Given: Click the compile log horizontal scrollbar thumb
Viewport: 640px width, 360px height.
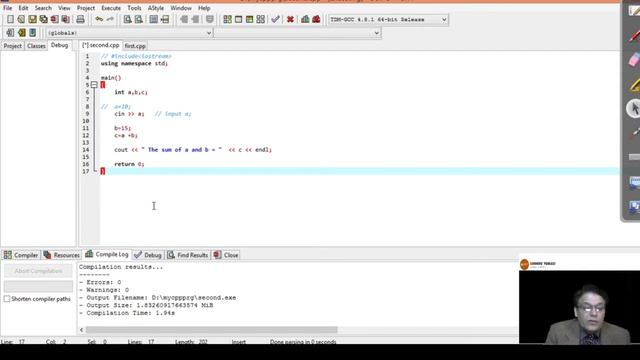Looking at the screenshot, I should coord(211,330).
